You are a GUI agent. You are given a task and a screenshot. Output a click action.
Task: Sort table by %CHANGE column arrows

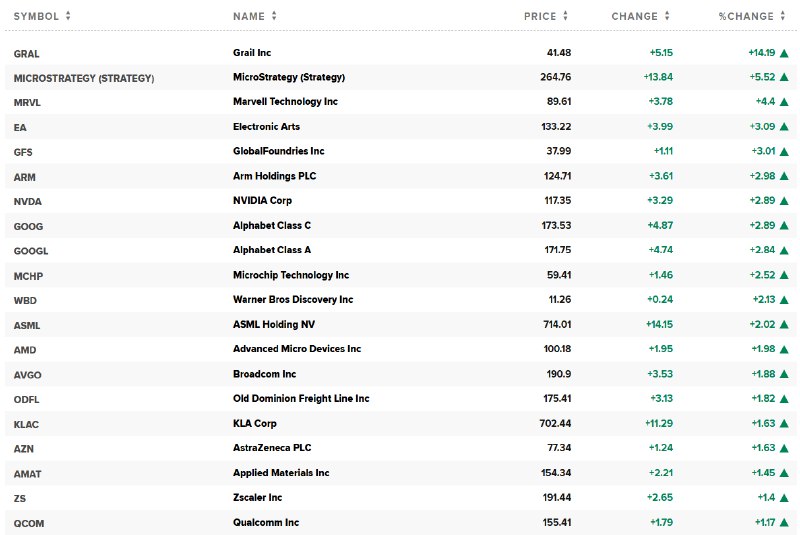[783, 16]
